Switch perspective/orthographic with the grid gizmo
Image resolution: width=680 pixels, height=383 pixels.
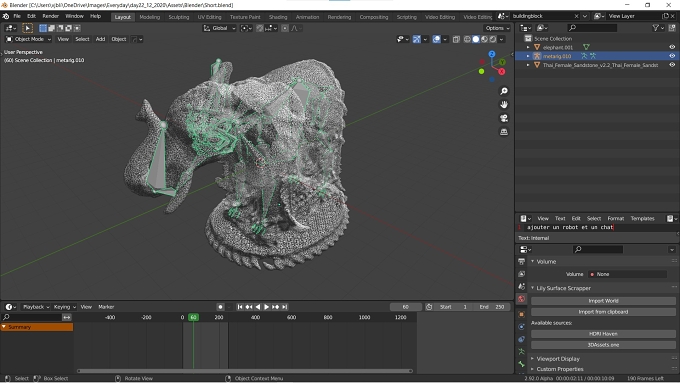[x=503, y=131]
